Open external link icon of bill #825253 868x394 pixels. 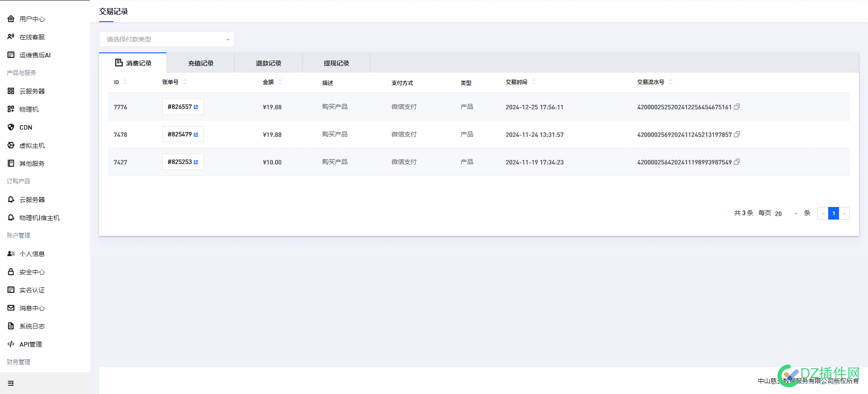tap(196, 162)
